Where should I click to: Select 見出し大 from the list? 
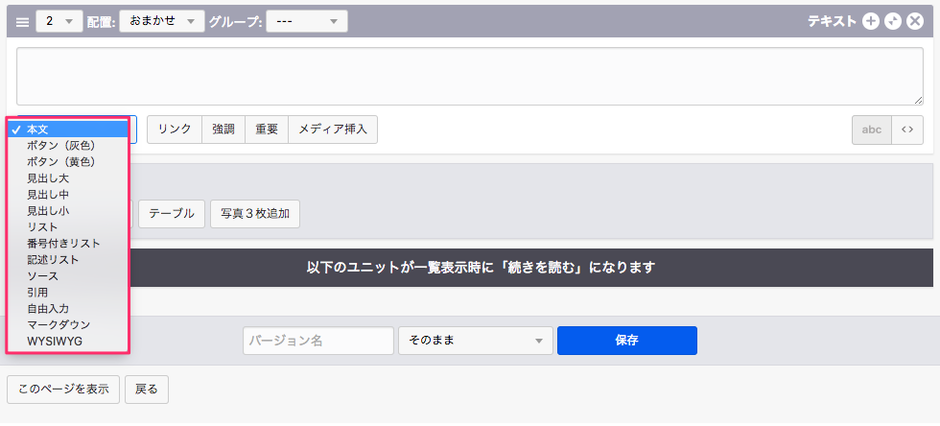68,178
